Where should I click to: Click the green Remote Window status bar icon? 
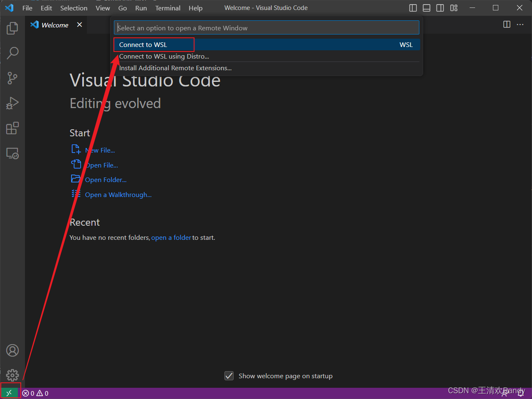[9, 393]
